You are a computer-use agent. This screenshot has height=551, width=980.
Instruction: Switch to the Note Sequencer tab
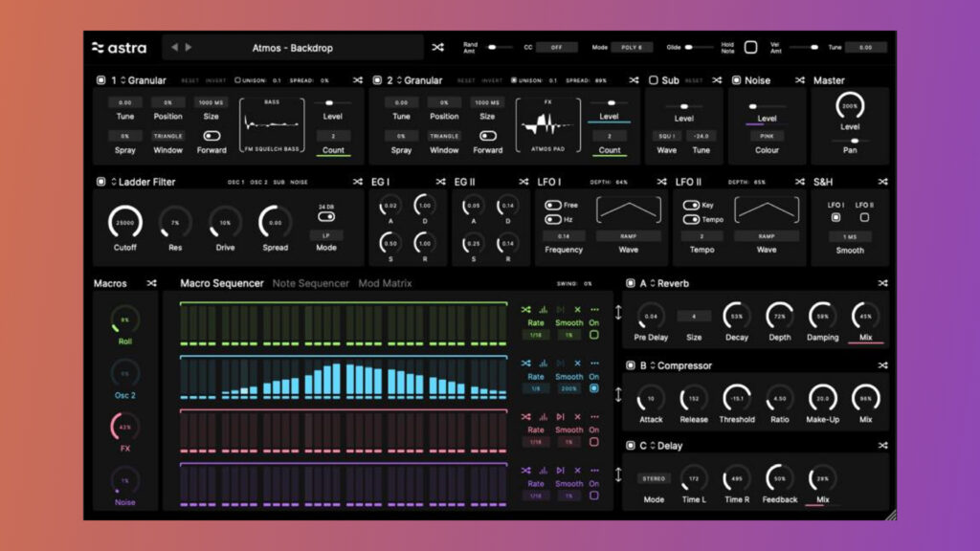(310, 283)
